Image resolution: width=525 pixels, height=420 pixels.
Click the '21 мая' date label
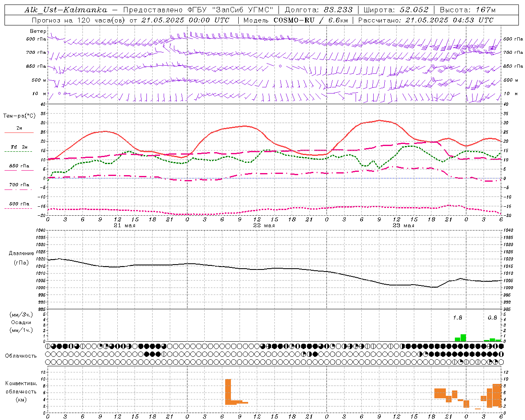pos(124,226)
